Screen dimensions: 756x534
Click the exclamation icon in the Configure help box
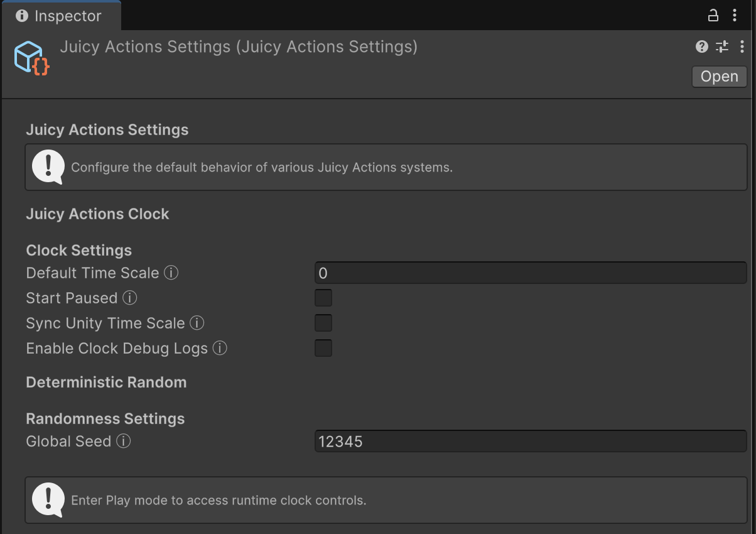48,166
